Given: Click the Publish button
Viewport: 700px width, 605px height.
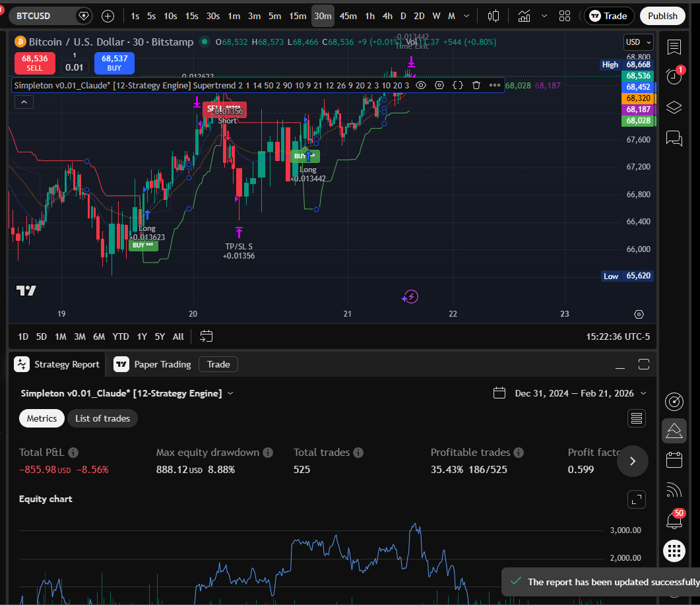Looking at the screenshot, I should pos(662,16).
